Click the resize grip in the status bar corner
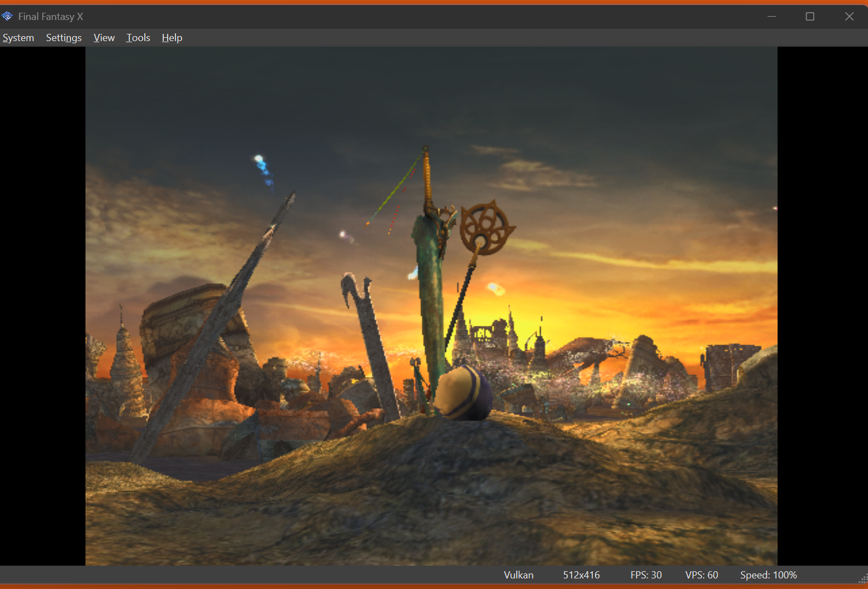 (863, 578)
